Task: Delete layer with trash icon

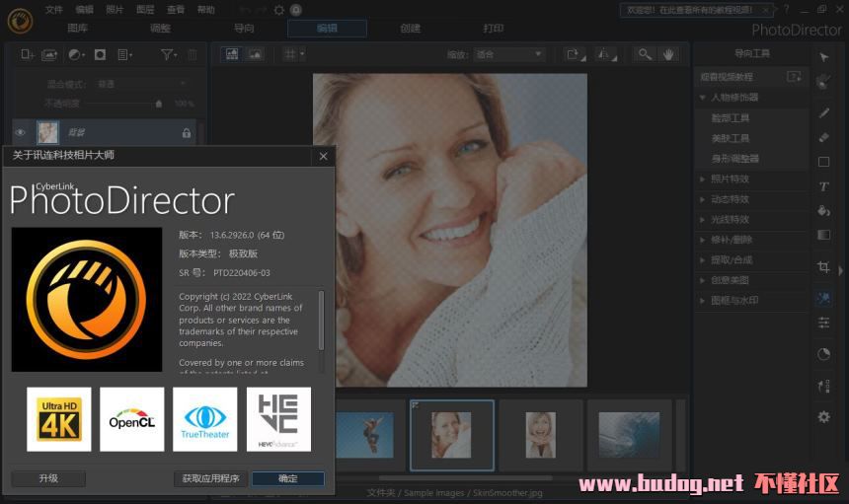Action: click(193, 54)
